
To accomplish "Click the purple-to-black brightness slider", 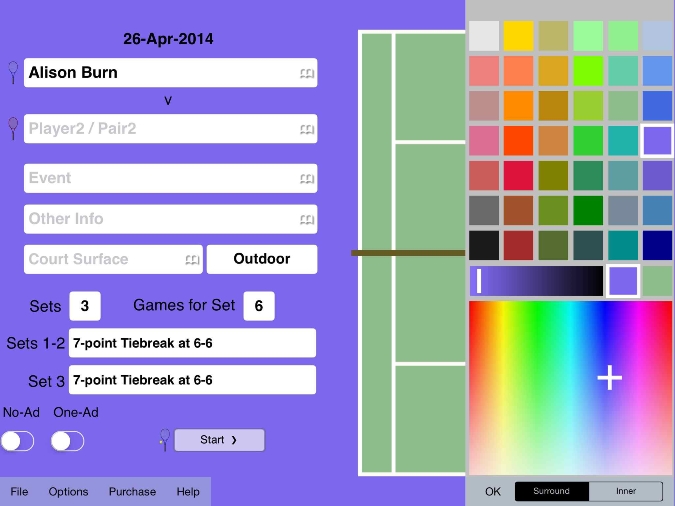I will (536, 281).
